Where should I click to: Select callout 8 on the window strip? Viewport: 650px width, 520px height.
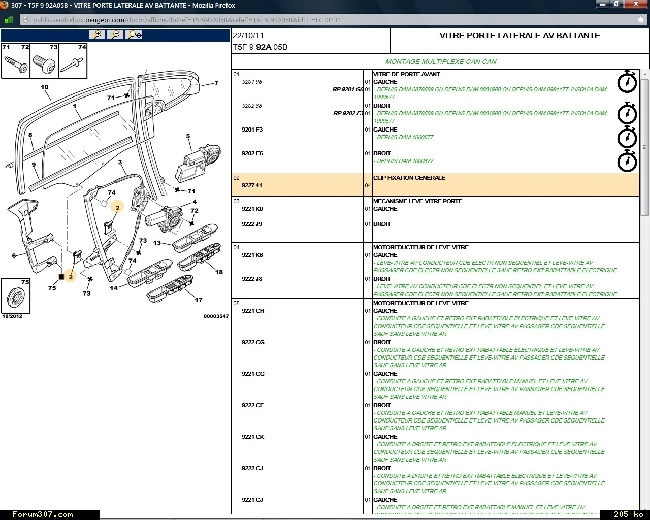pos(30,135)
